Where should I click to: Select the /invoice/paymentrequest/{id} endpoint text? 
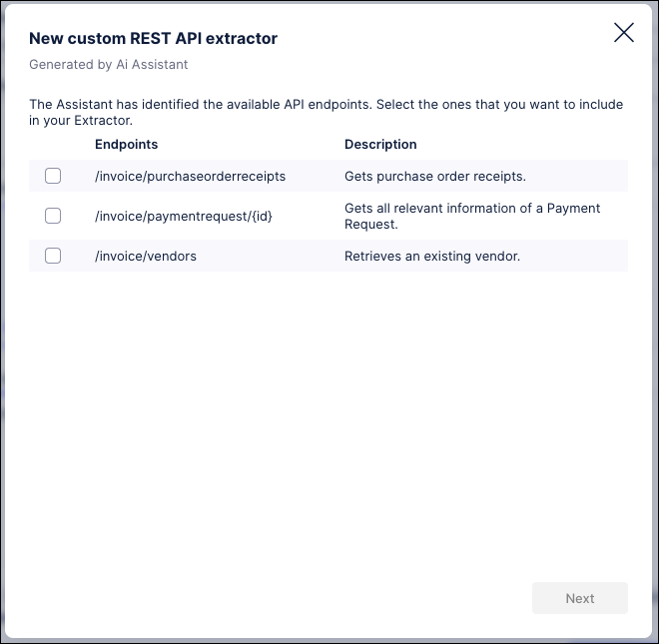point(183,216)
